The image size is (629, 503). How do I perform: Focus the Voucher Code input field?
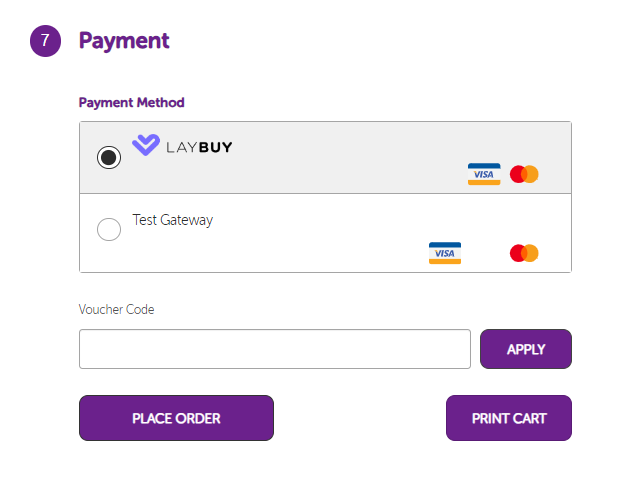point(274,349)
